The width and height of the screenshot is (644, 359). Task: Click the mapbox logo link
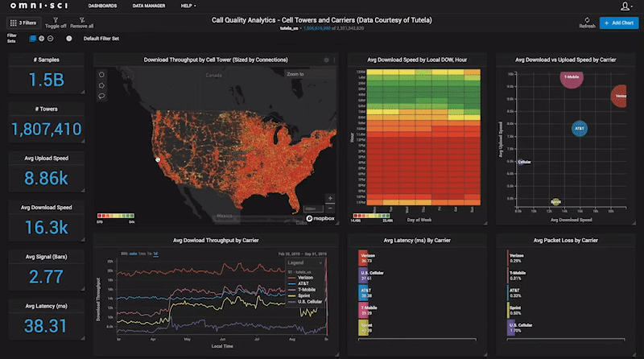320,218
